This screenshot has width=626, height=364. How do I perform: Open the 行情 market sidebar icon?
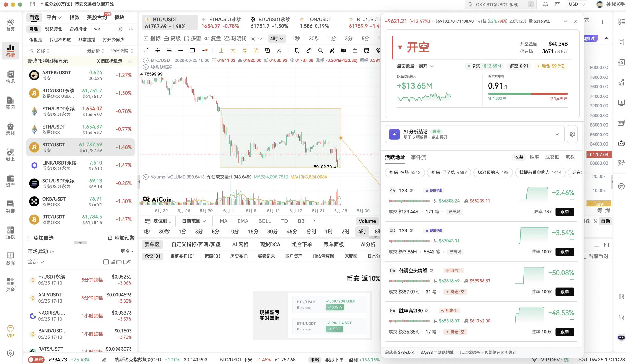pos(10,51)
